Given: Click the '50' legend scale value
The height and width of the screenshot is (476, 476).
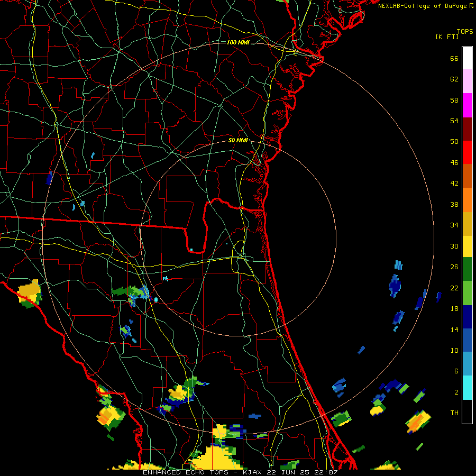Looking at the screenshot, I should (454, 142).
